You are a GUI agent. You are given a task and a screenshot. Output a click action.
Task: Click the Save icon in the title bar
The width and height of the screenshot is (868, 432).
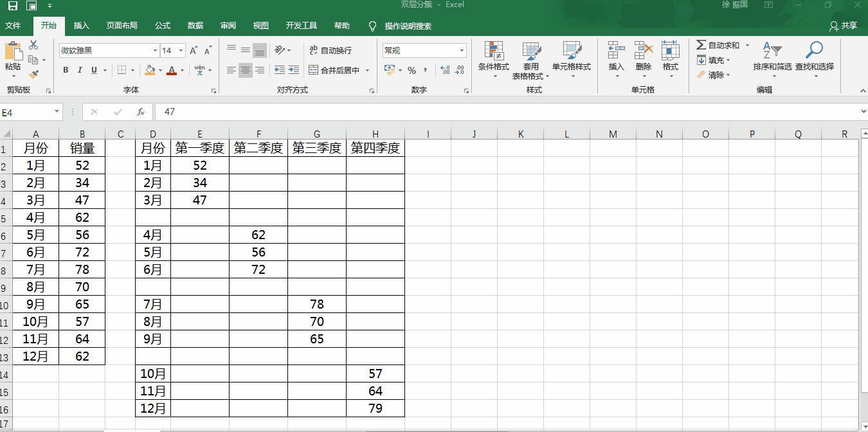tap(13, 5)
